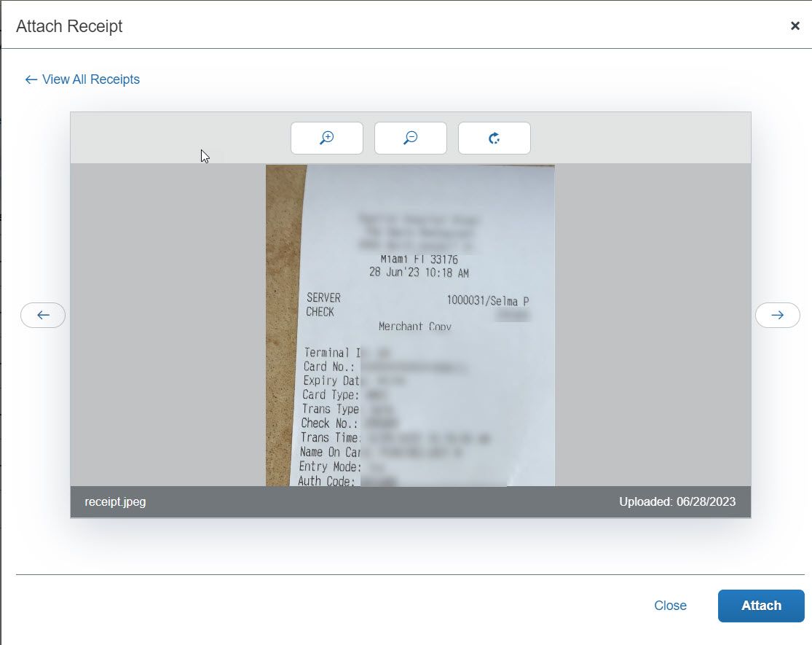
Task: Select the magnifier plus icon in toolbar
Action: click(326, 138)
